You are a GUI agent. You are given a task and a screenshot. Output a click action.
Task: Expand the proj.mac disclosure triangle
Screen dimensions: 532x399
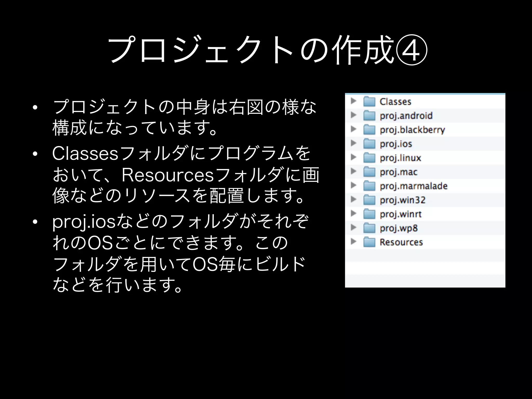(354, 171)
